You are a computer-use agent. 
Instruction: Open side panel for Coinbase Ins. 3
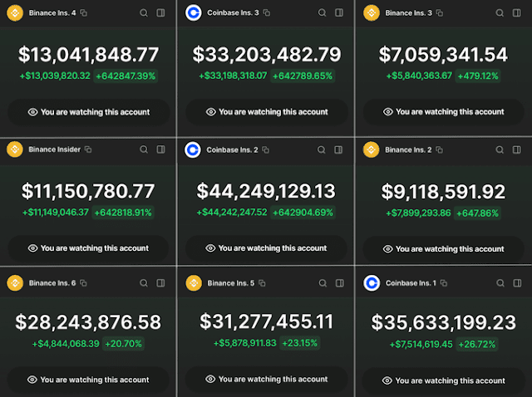tap(339, 13)
